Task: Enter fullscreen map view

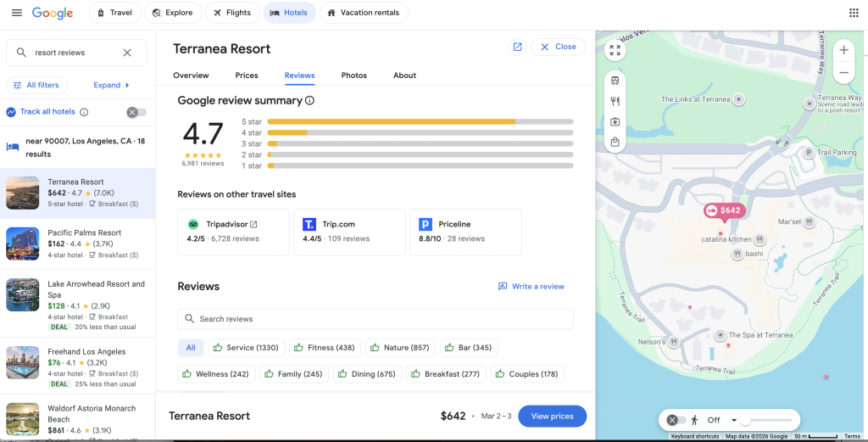Action: [x=615, y=51]
